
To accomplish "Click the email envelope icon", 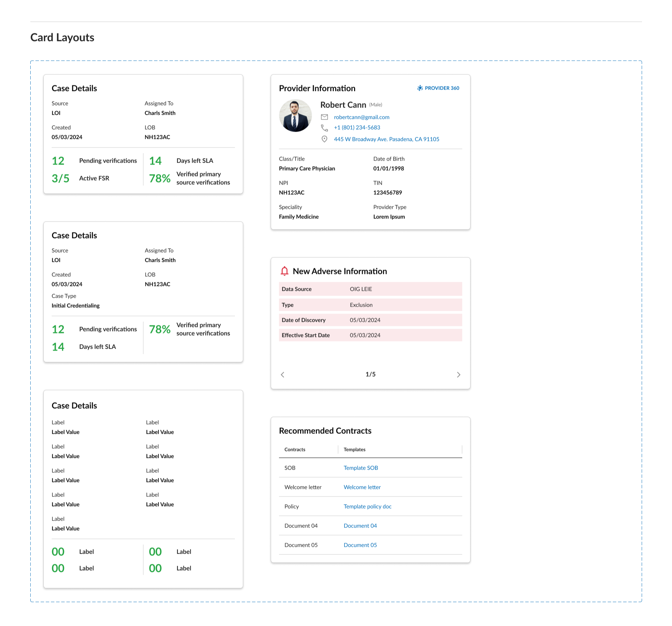I will click(x=324, y=117).
